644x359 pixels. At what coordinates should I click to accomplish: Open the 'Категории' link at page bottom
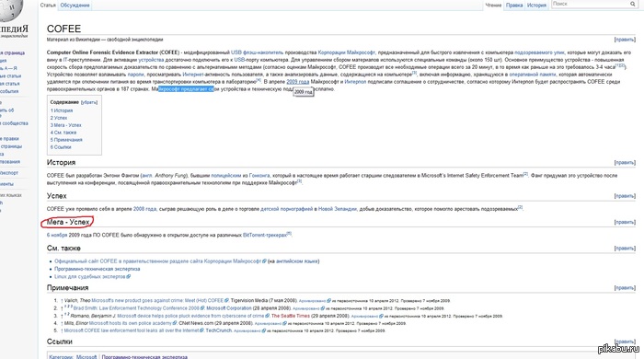pos(61,357)
